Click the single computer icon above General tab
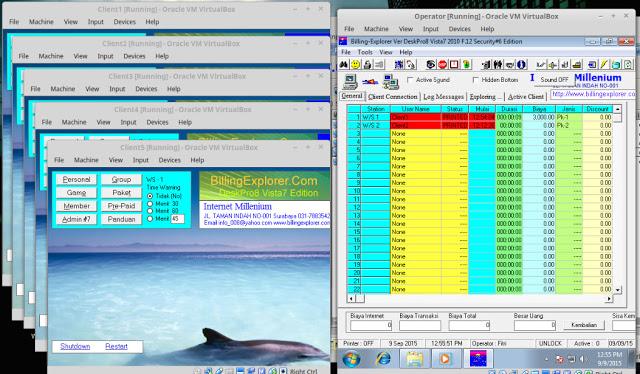 point(350,81)
